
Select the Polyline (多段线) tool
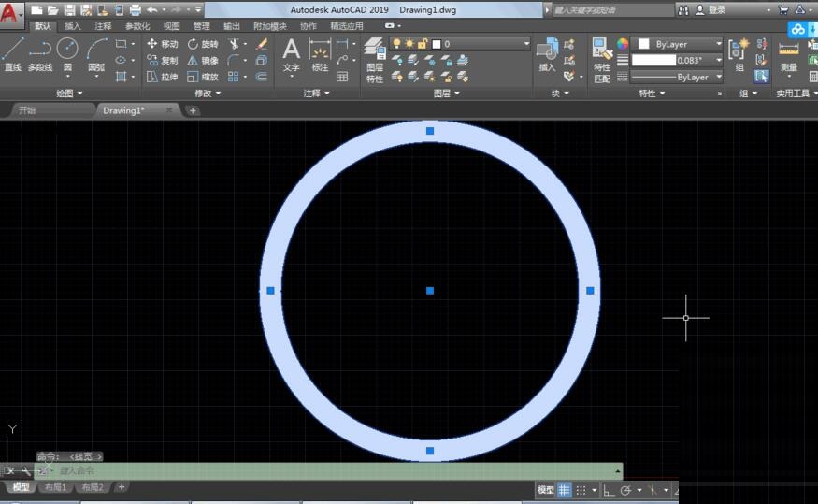tap(40, 54)
